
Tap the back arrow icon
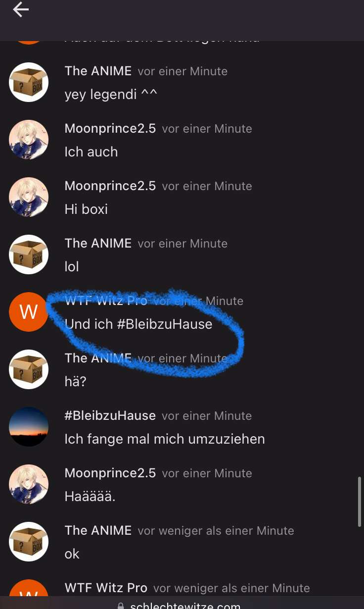click(x=21, y=9)
